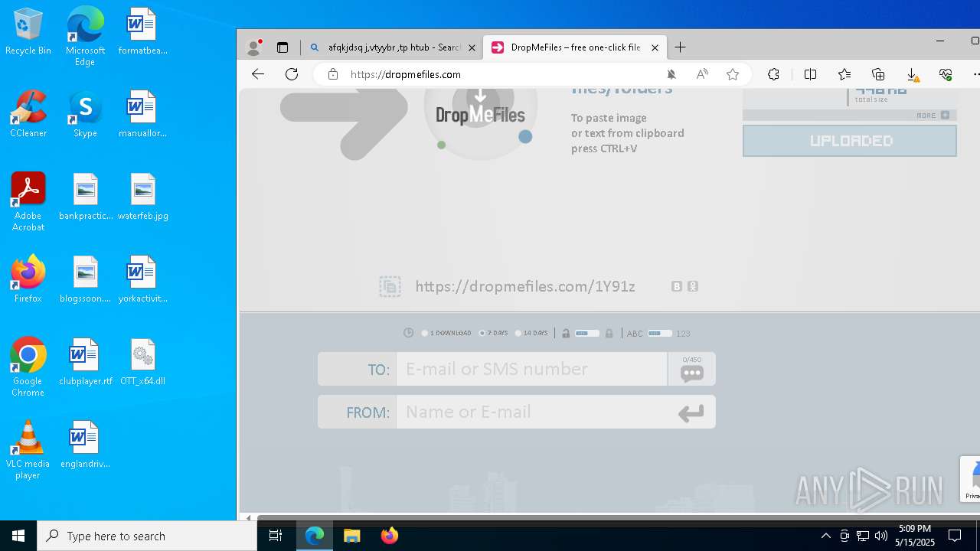Click the UPLOADED button

click(850, 141)
